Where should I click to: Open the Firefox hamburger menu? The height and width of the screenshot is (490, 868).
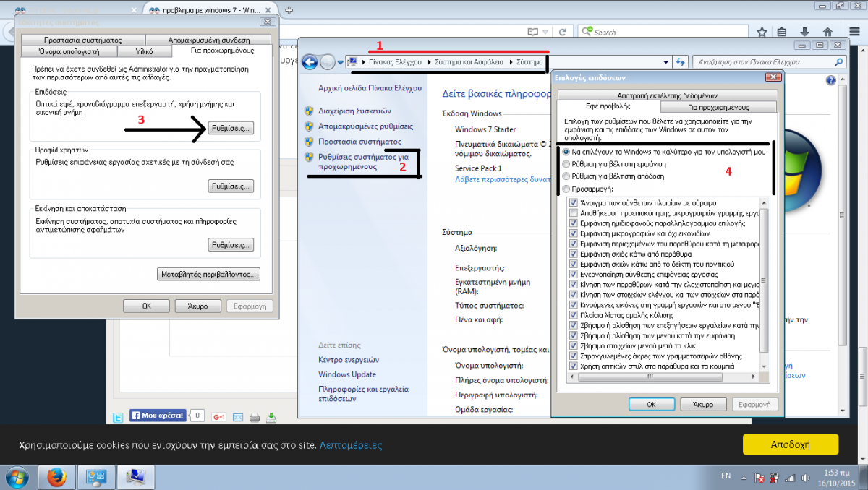click(x=854, y=32)
